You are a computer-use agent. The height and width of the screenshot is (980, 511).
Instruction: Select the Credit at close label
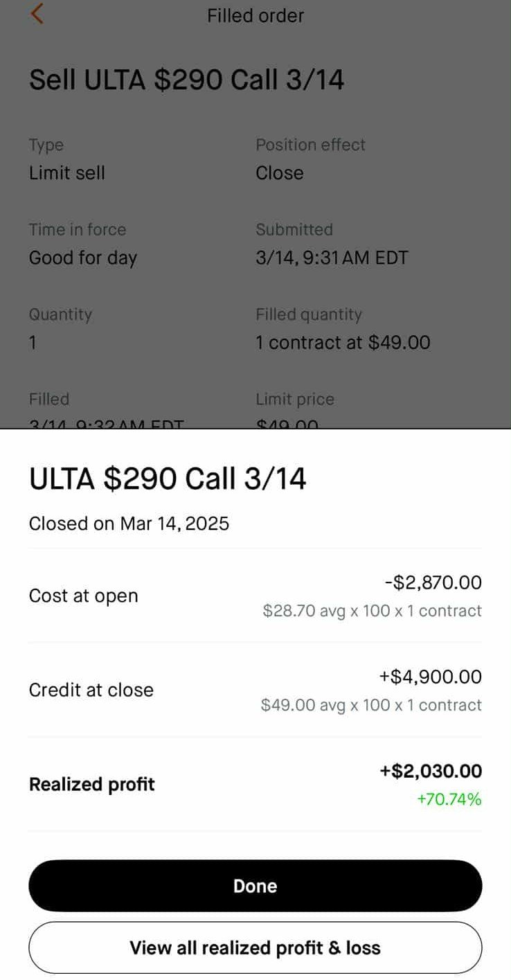pyautogui.click(x=91, y=690)
